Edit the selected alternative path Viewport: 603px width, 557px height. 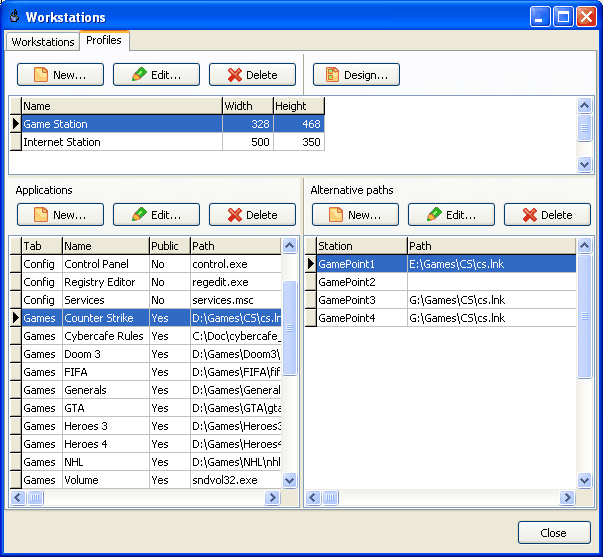(x=451, y=215)
